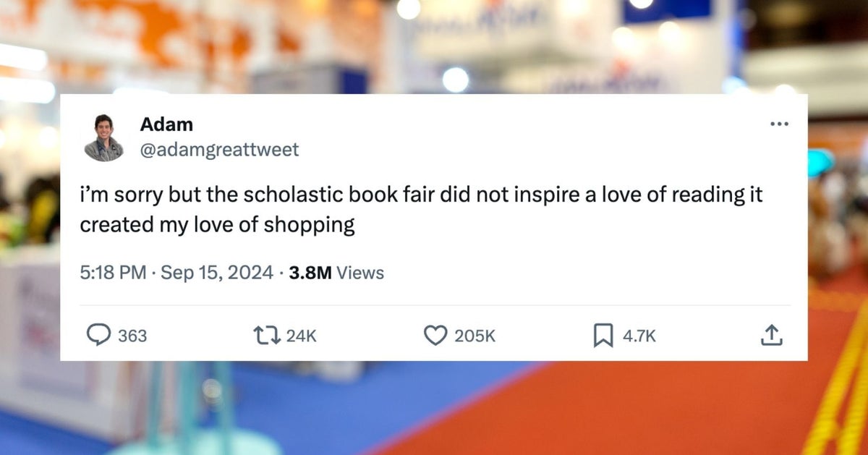Open the display name Adam
This screenshot has width=868, height=455.
pos(166,124)
